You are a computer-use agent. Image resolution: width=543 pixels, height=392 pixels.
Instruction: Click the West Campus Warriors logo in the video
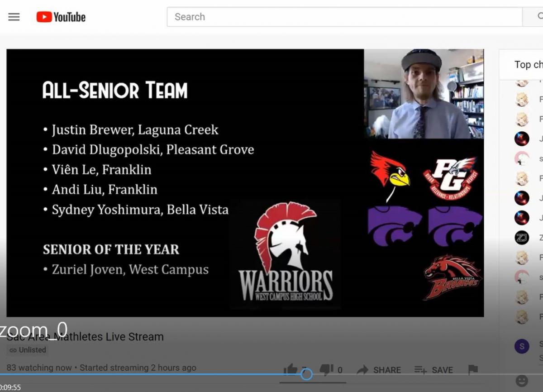pyautogui.click(x=286, y=253)
